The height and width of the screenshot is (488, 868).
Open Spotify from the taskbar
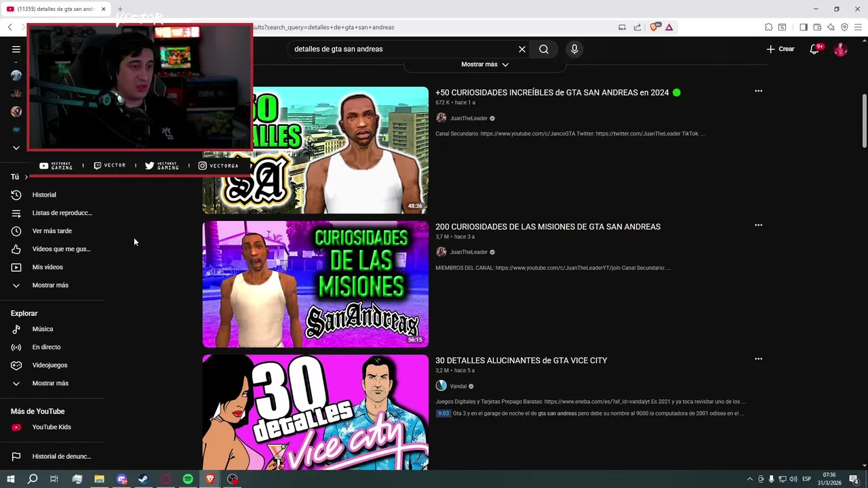point(188,479)
